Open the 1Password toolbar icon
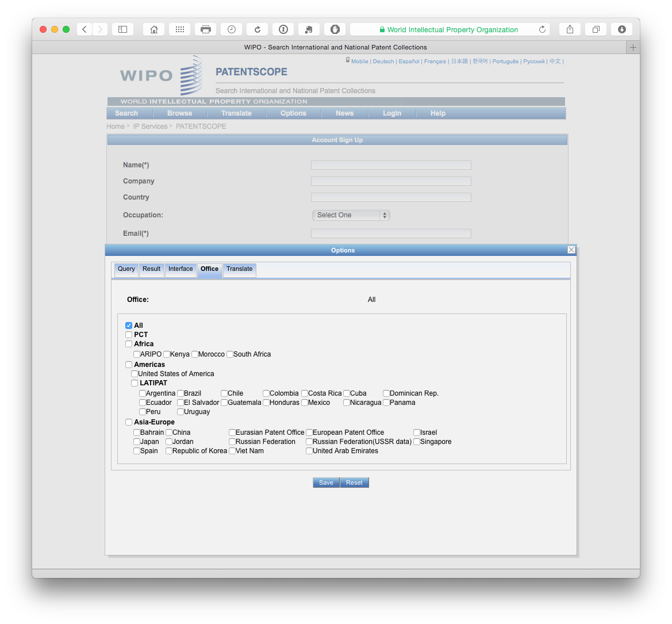The height and width of the screenshot is (624, 672). [283, 29]
